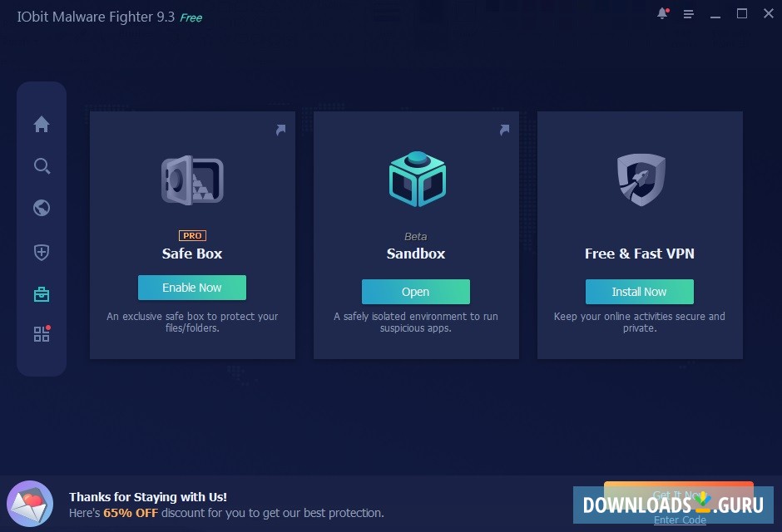Click the PRO badge on Safe Box

192,235
